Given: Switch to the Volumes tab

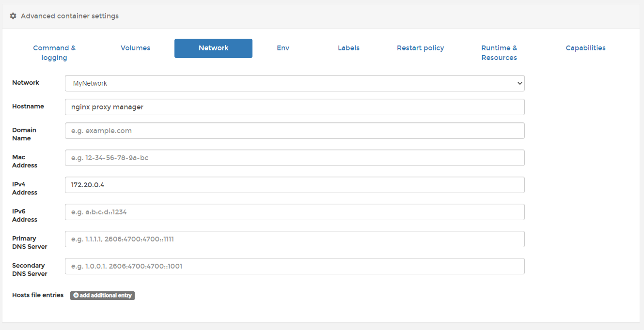Looking at the screenshot, I should (x=135, y=48).
